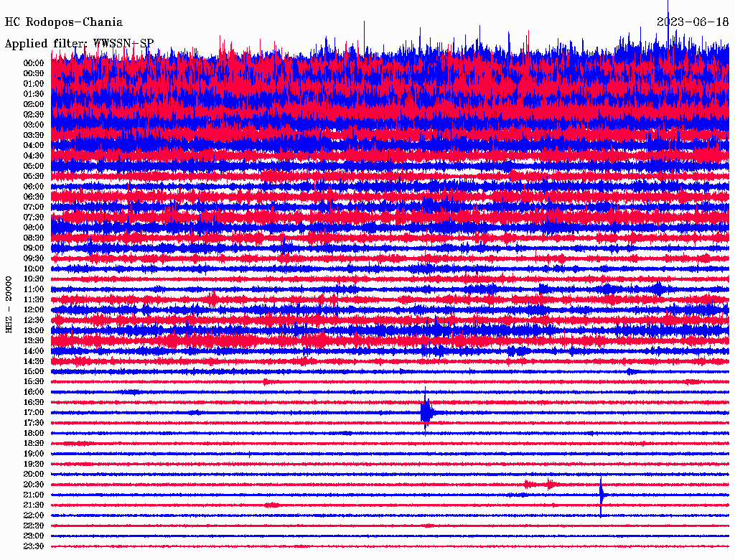
Task: Select the 14:30 time label
Action: (x=34, y=361)
